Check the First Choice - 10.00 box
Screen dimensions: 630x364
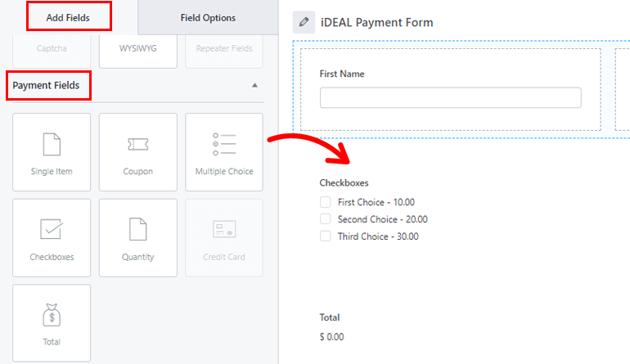pyautogui.click(x=326, y=202)
